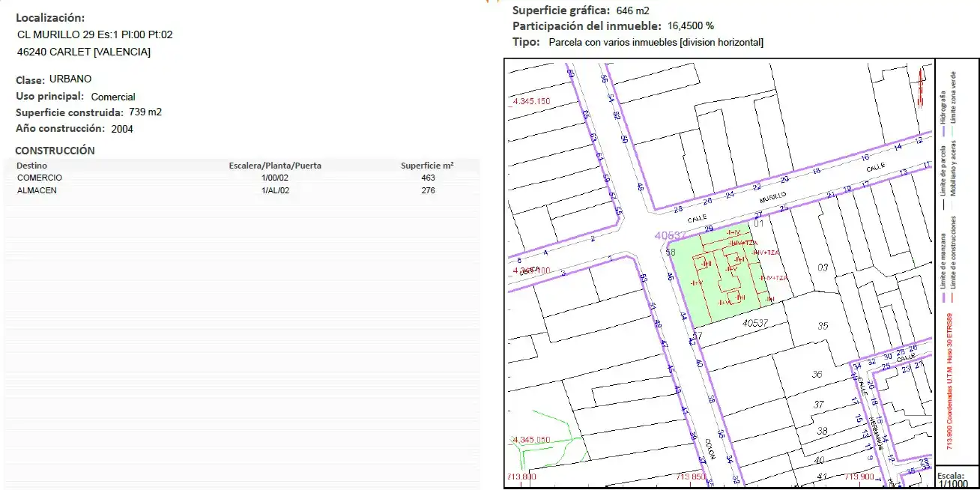Click the surface value '463'
Screen dimensions: 980x490
click(x=428, y=178)
